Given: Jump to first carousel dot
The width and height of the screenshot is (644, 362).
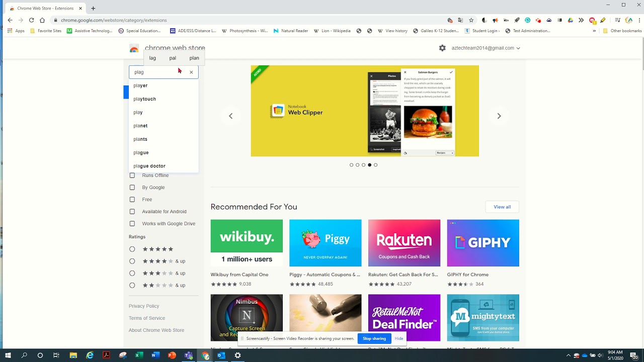Looking at the screenshot, I should 351,165.
